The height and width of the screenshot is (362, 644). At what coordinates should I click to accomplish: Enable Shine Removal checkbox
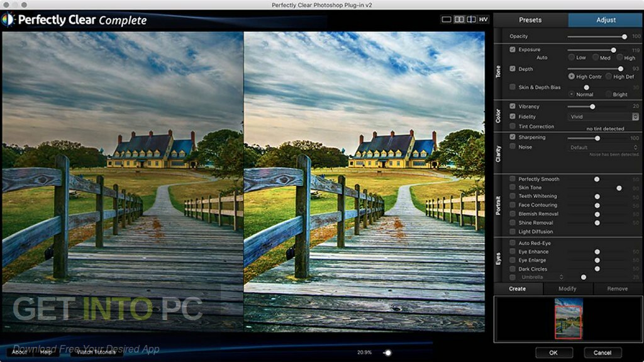[x=513, y=222]
